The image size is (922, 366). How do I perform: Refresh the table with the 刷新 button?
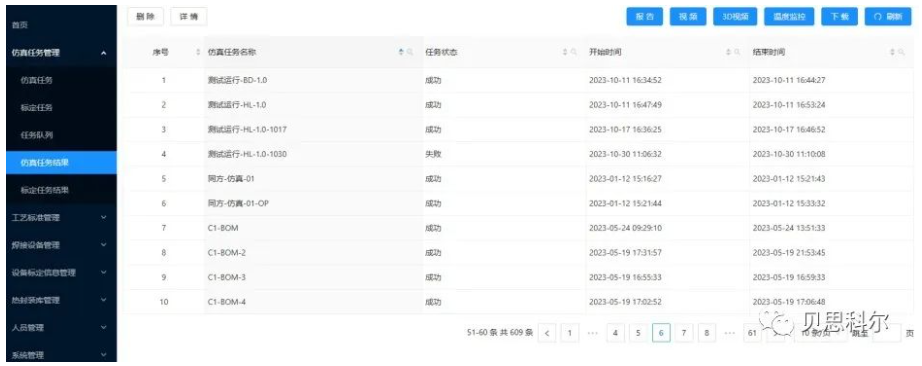[x=888, y=17]
